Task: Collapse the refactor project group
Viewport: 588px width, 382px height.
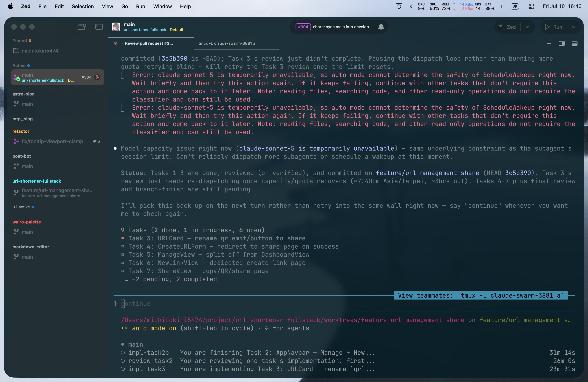Action: pyautogui.click(x=21, y=131)
